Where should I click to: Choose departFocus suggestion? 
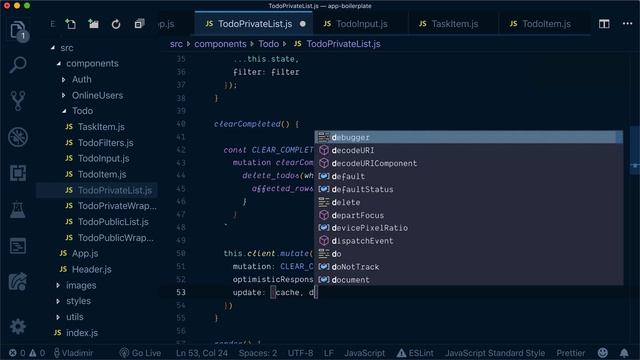click(x=469, y=215)
